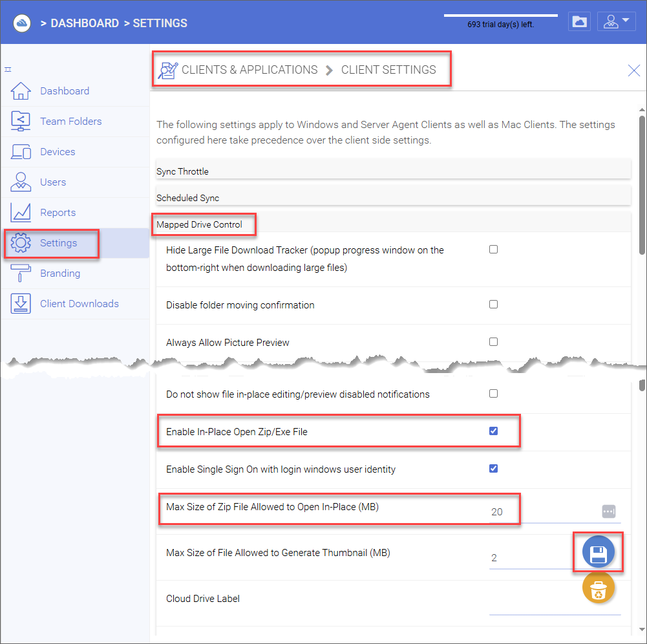The image size is (647, 644).
Task: Go to Client Downloads page
Action: (x=80, y=303)
